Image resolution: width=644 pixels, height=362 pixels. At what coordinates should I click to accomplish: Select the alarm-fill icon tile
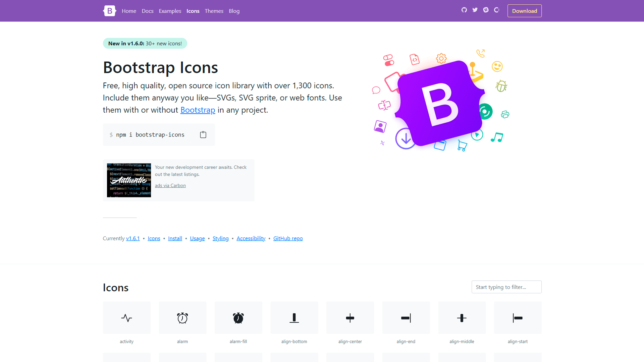pyautogui.click(x=238, y=318)
